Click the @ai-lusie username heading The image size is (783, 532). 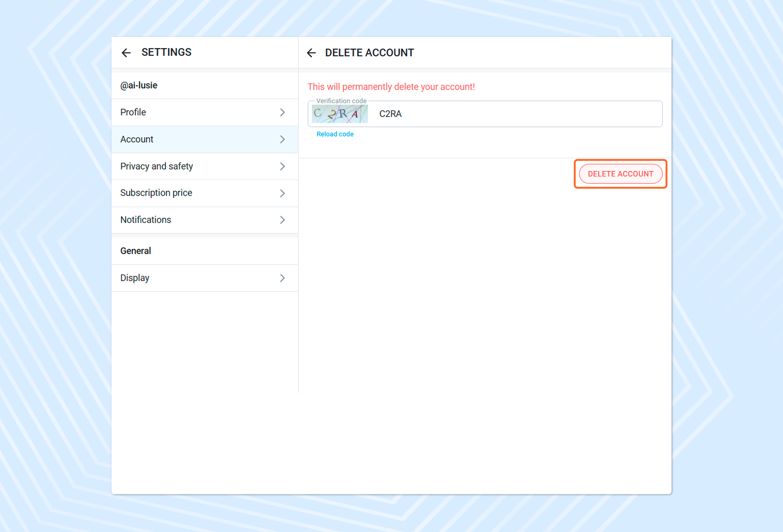[x=139, y=85]
